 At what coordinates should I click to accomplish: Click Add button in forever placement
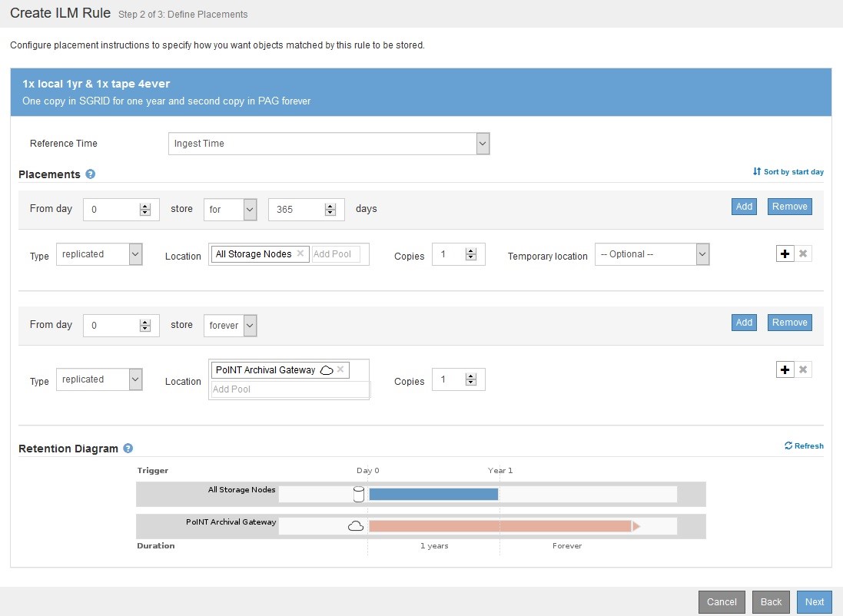click(x=744, y=323)
